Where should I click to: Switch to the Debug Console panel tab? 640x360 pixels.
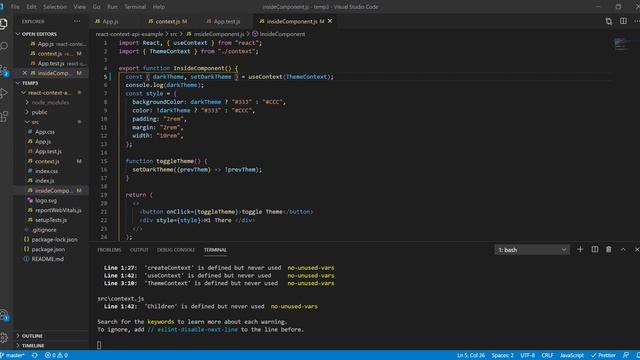(176, 250)
